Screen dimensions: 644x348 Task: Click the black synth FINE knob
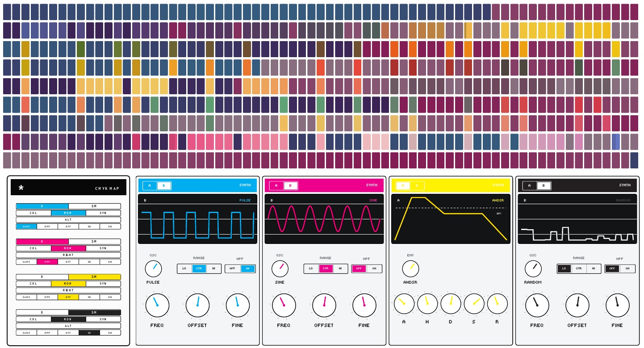click(617, 306)
